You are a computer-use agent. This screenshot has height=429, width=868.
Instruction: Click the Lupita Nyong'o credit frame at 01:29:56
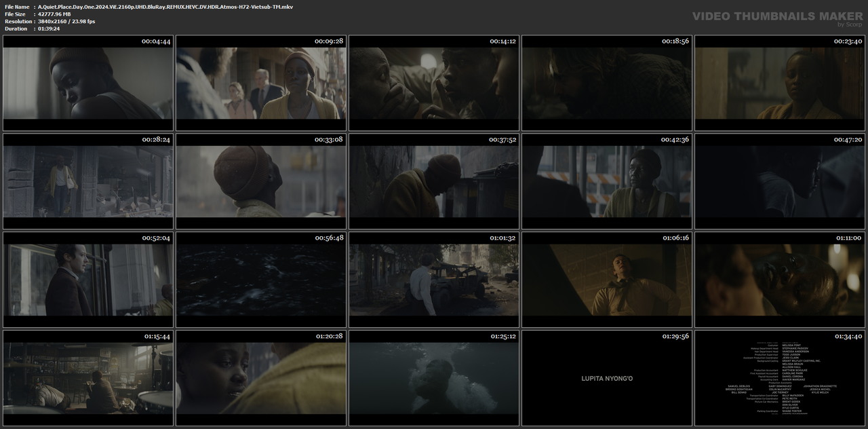click(607, 378)
